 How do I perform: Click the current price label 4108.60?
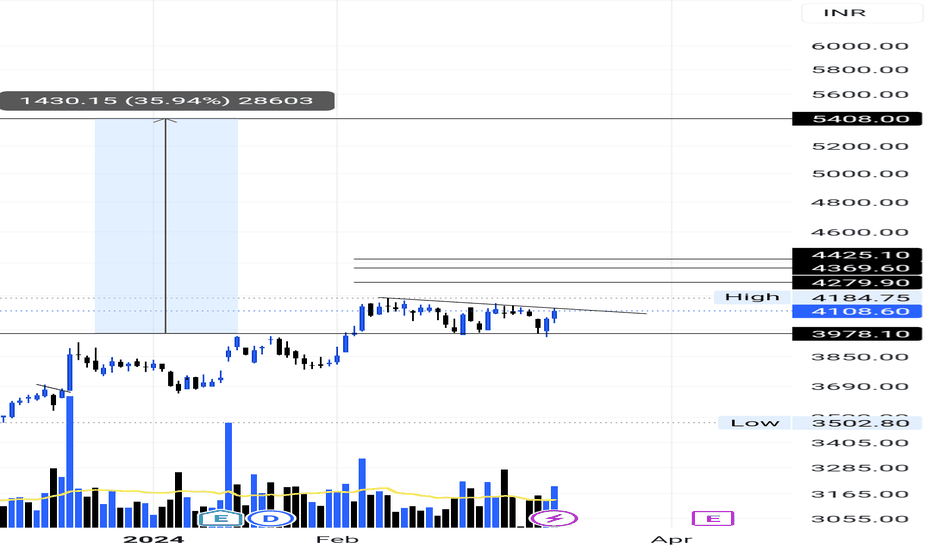[857, 311]
